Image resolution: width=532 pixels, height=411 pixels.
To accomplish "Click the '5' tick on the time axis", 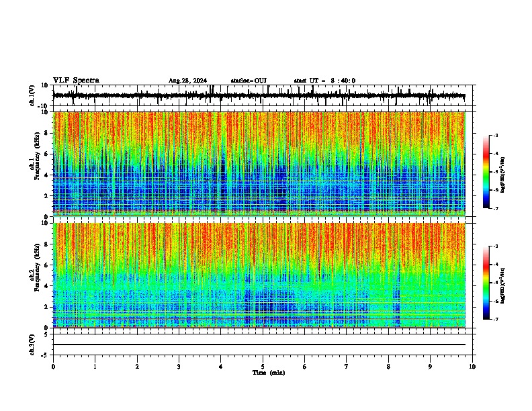I will point(263,367).
